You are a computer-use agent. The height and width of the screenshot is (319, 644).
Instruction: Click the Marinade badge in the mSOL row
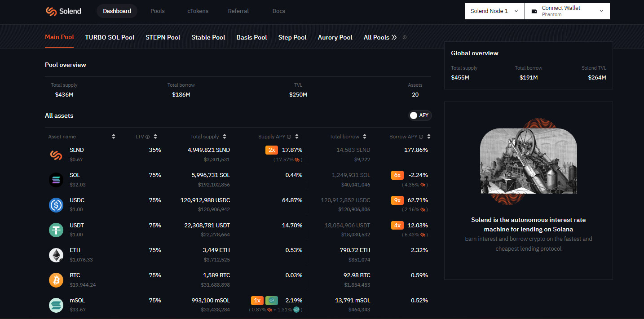pos(272,301)
